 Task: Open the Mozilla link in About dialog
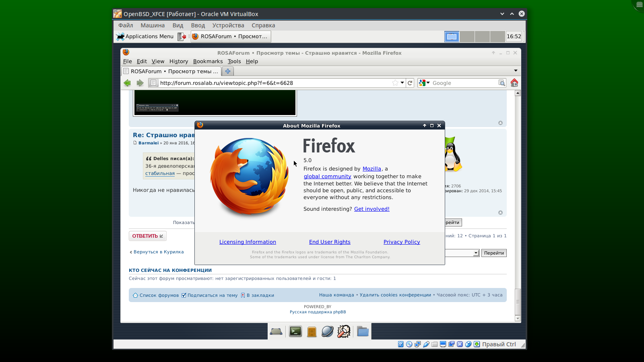point(372,169)
